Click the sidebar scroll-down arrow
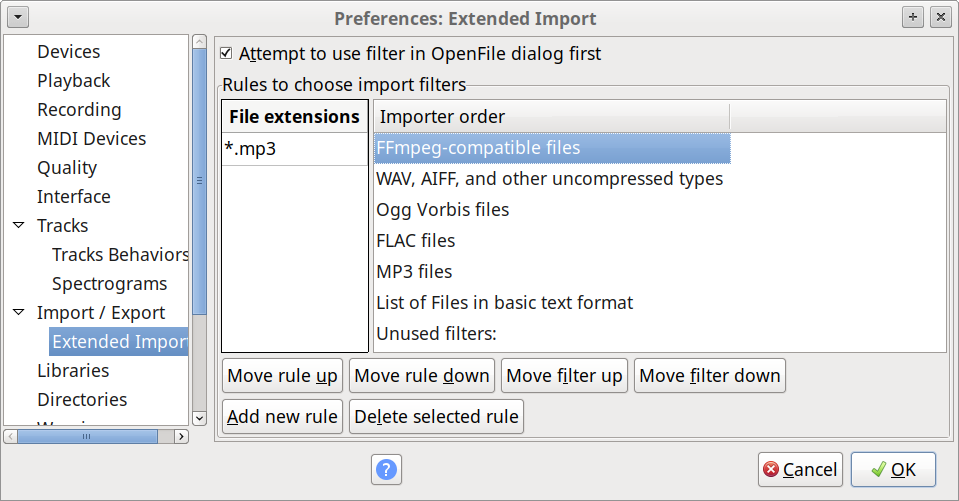 click(199, 418)
